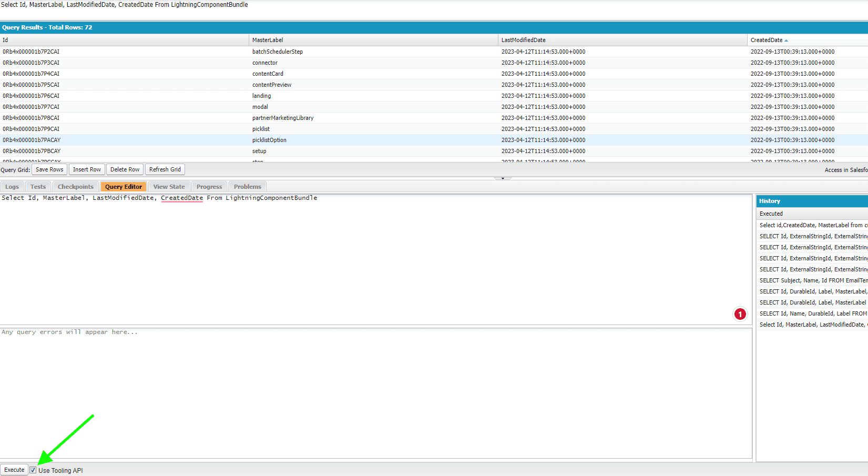Click the Insert Row button
Viewport: 868px width, 476px height.
(x=86, y=169)
